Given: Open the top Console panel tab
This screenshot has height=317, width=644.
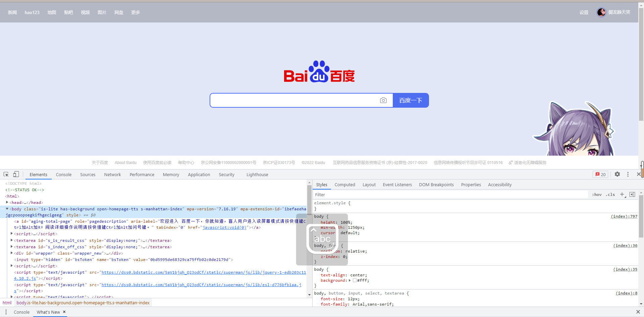Looking at the screenshot, I should (x=64, y=174).
